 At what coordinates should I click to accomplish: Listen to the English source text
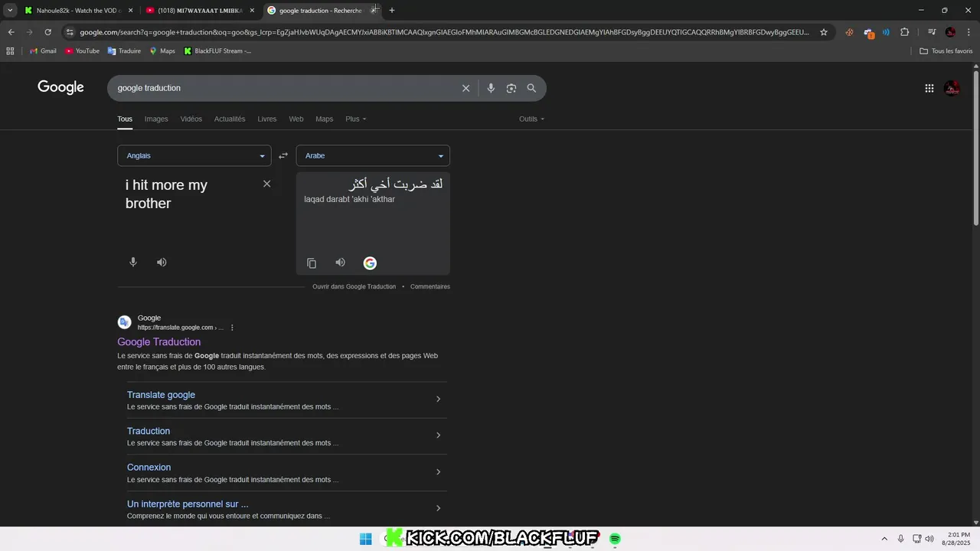pos(162,262)
